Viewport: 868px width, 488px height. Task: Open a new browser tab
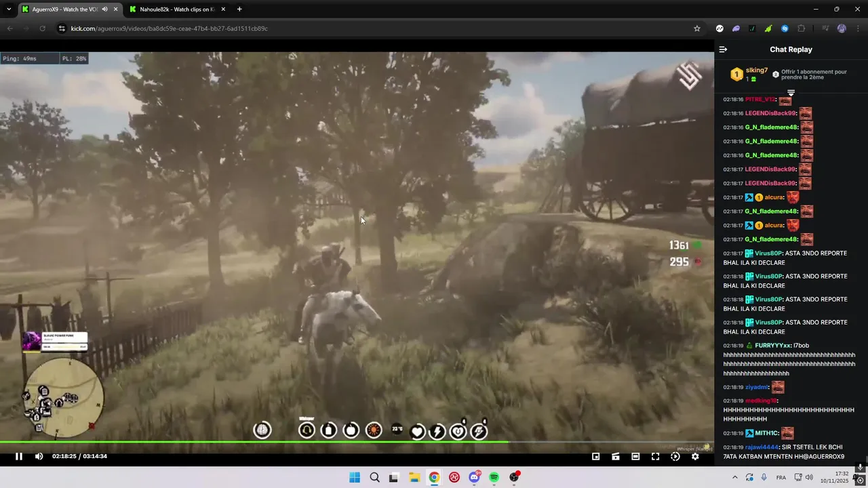[x=239, y=9]
